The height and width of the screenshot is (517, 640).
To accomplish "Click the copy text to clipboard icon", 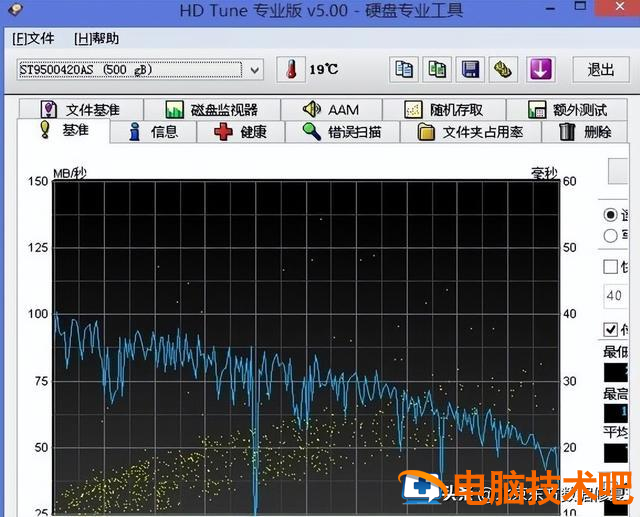I will click(404, 69).
